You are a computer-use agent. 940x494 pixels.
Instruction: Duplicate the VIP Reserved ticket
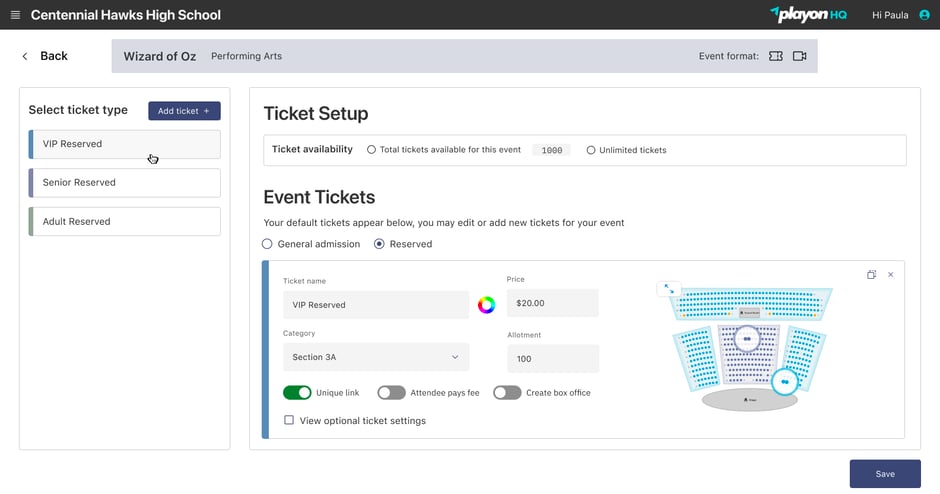click(871, 275)
